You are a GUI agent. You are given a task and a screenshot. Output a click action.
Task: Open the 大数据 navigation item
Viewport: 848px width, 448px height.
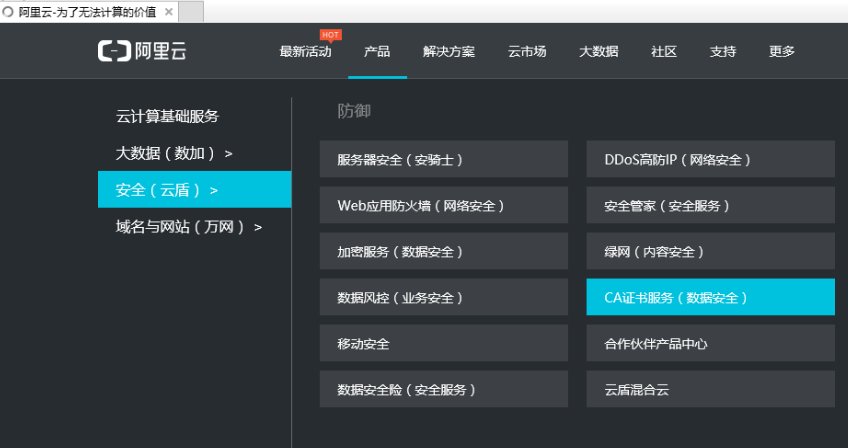(599, 52)
